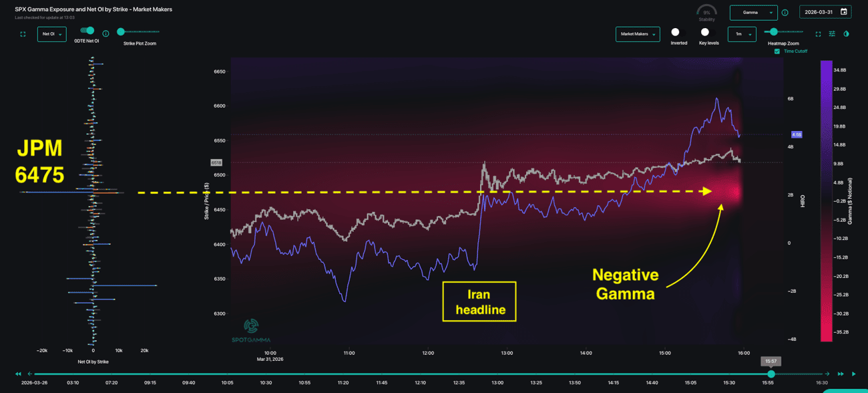
Task: Click the fullscreen icon beside Heatmap Zoom
Action: pos(817,33)
